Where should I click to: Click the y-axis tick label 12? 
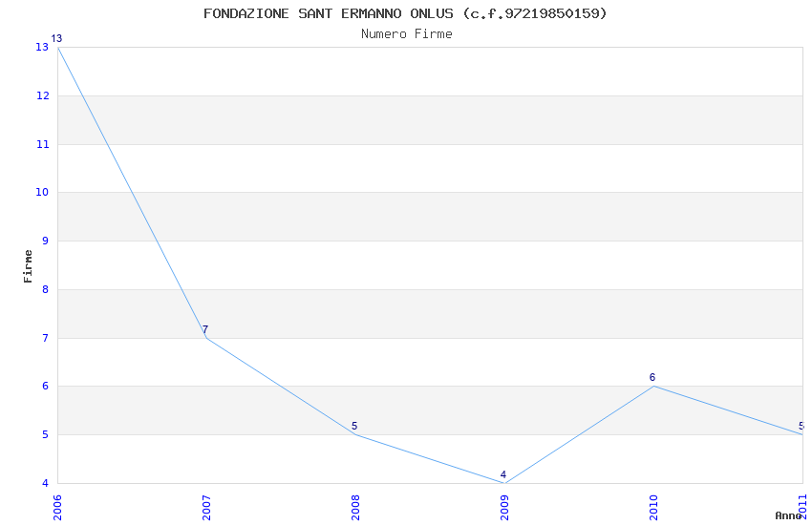coord(42,95)
